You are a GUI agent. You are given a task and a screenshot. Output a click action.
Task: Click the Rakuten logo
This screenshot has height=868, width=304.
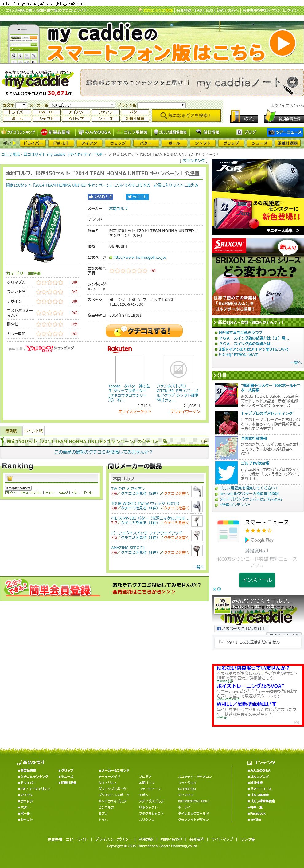119,349
